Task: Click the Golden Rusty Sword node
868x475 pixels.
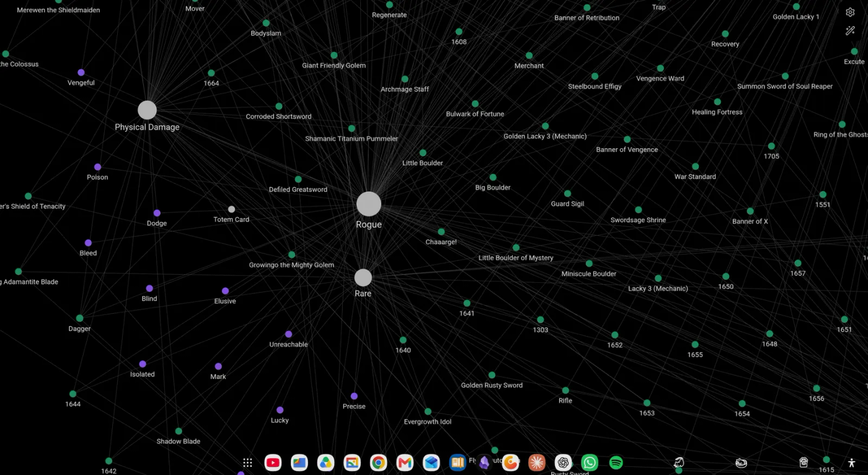Action: coord(492,375)
